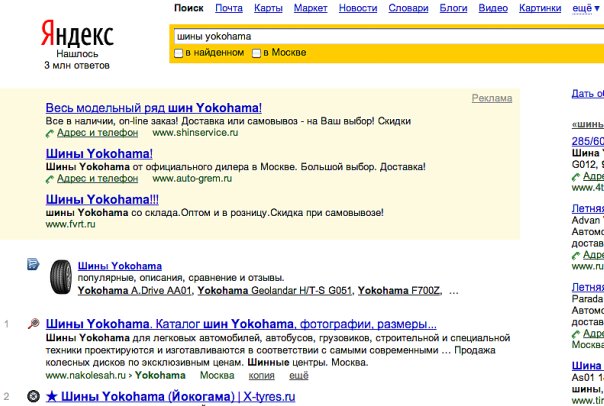This screenshot has width=604, height=406.
Task: Go to the Маркет tab
Action: 310,8
